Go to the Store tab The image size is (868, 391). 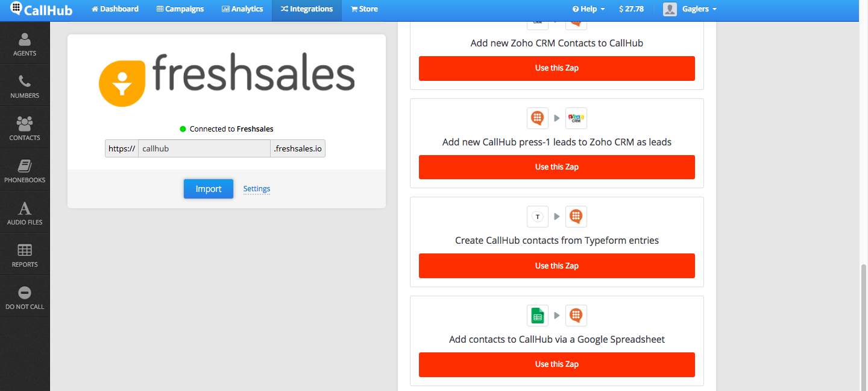pos(365,9)
